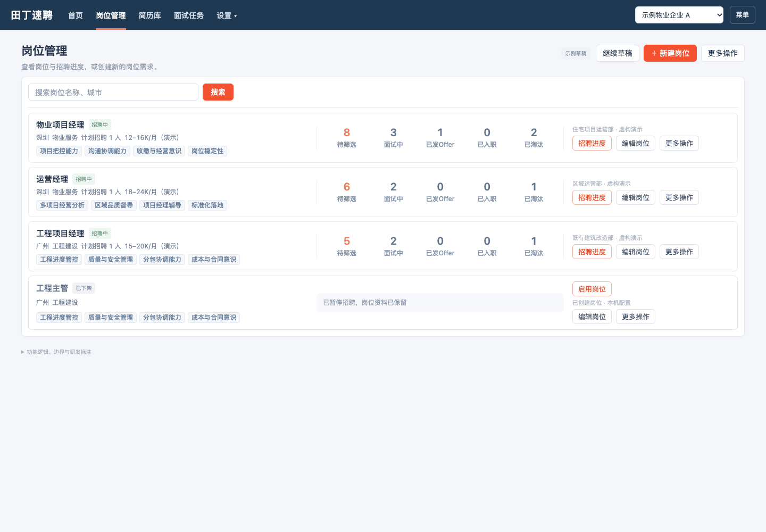Expand the 设置 dropdown menu
This screenshot has width=766, height=532.
(227, 15)
